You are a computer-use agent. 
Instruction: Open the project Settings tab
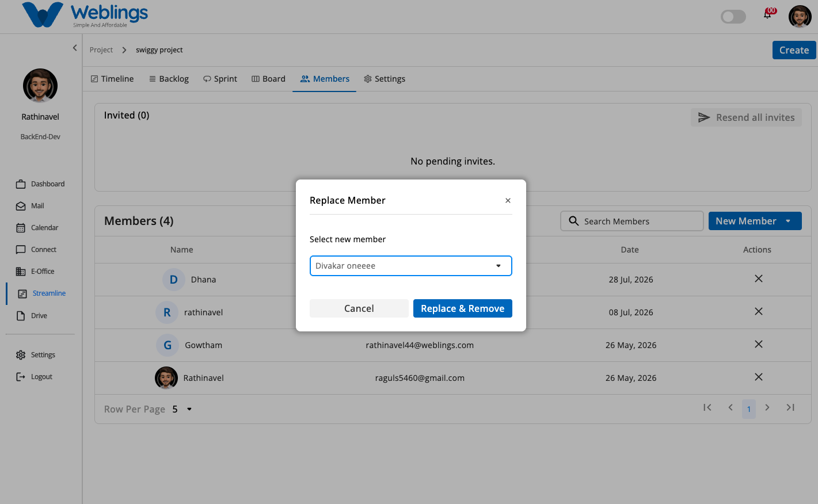[385, 79]
